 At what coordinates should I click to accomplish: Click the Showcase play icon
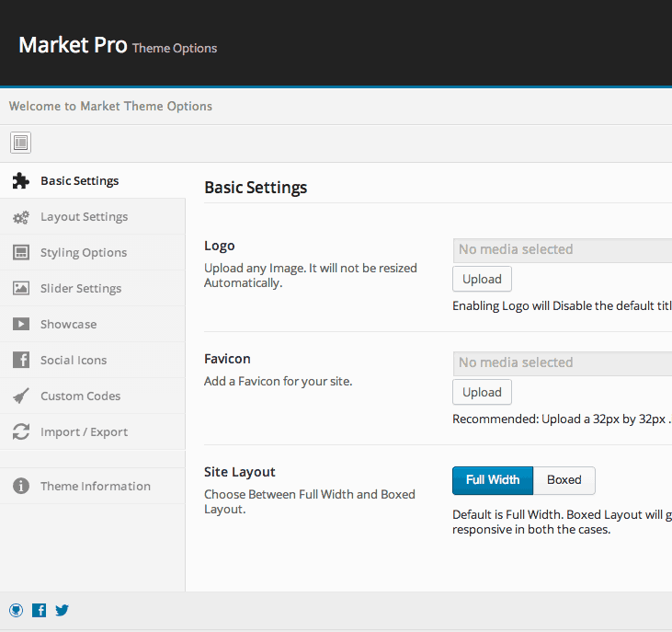click(x=20, y=325)
